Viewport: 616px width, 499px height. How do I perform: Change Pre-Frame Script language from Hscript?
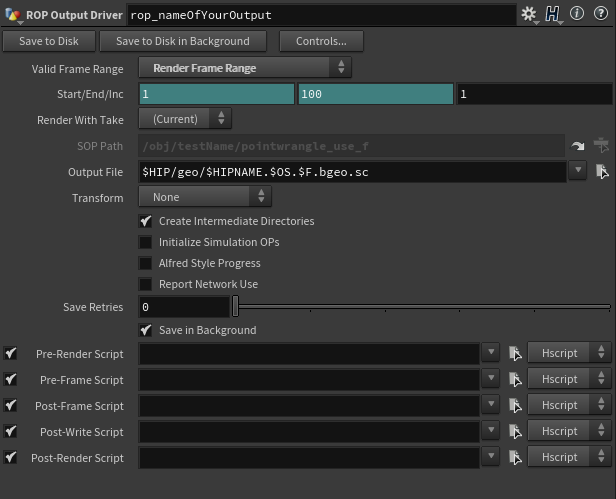coord(569,378)
